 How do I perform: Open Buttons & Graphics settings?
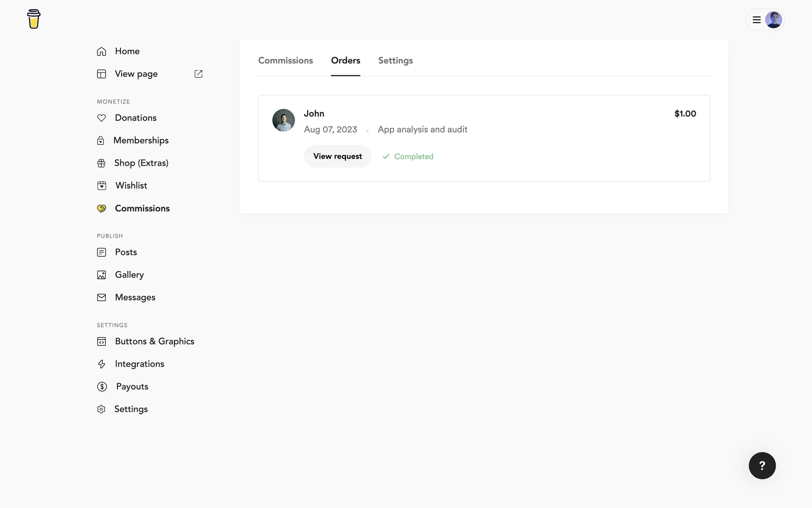pyautogui.click(x=154, y=342)
